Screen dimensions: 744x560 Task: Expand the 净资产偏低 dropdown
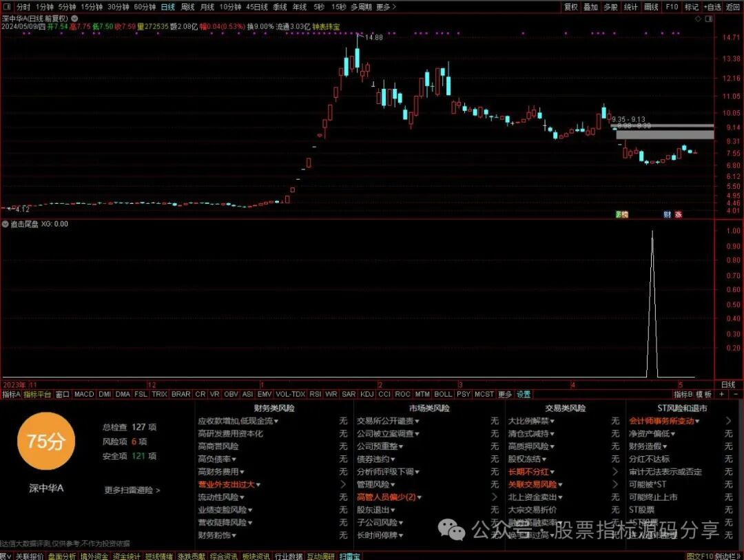pyautogui.click(x=673, y=434)
